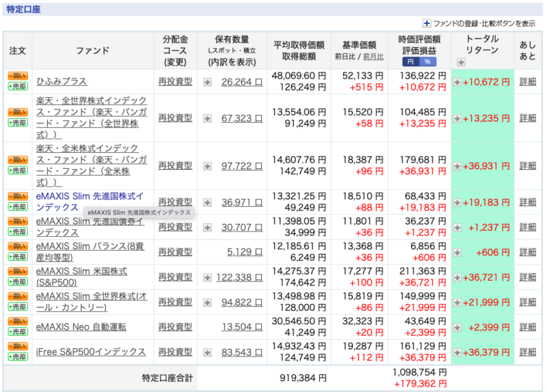Sell eMAXIS Slim バランス(8資産均等型)
The height and width of the screenshot is (392, 547).
[x=18, y=257]
